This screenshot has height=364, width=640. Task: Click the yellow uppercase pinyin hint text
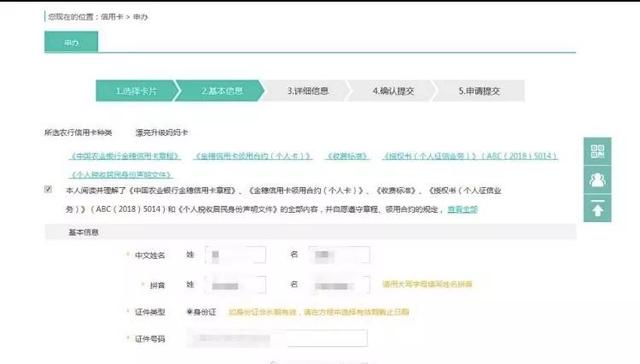427,284
